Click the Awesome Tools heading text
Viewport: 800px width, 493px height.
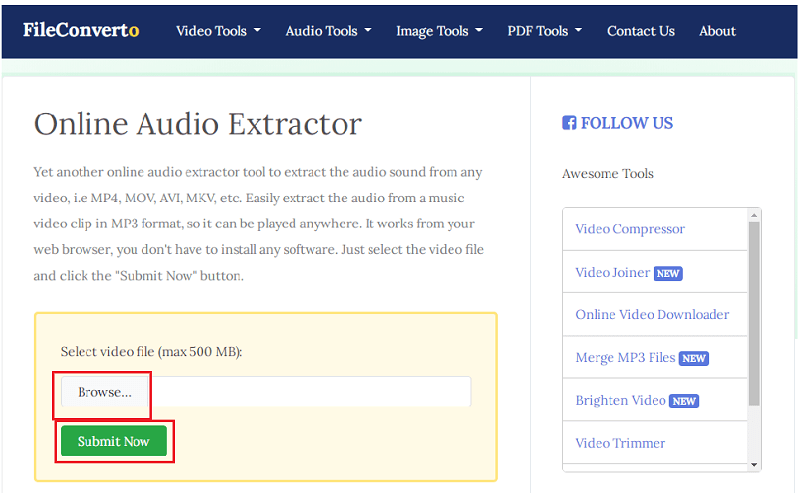tap(608, 174)
